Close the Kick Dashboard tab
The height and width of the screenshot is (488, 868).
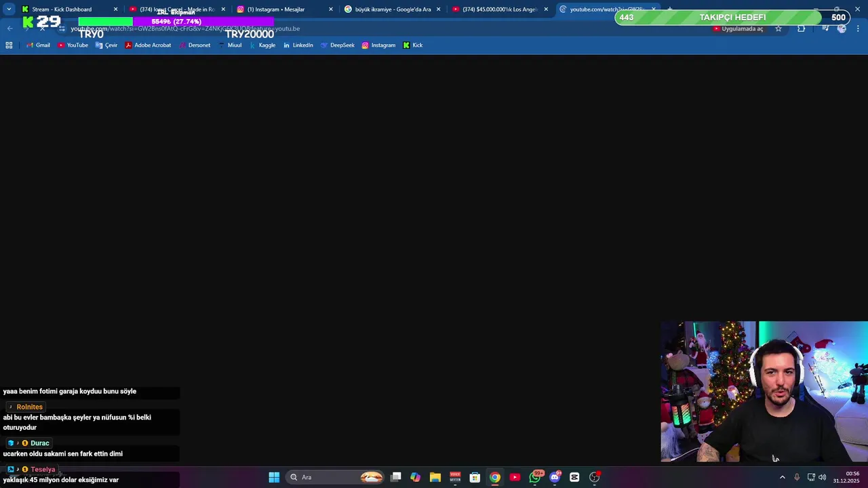(x=115, y=9)
